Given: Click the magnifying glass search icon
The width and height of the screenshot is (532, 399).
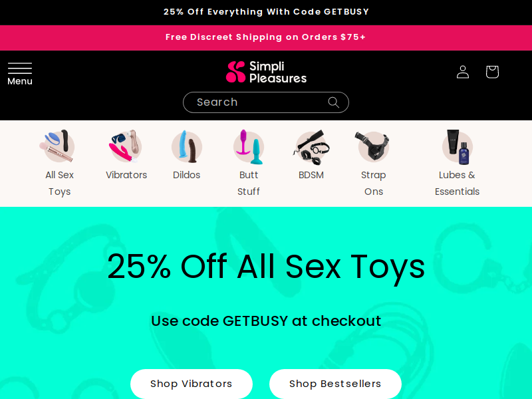Looking at the screenshot, I should pos(334,102).
